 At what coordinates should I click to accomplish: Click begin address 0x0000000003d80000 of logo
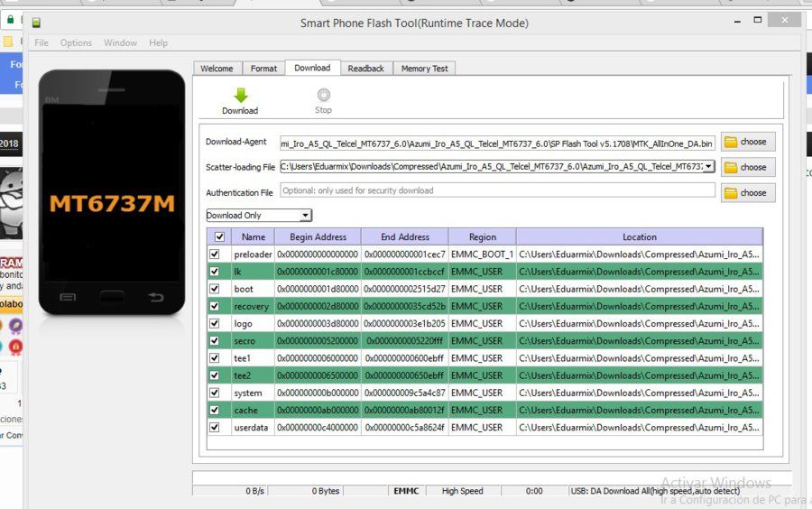point(318,324)
